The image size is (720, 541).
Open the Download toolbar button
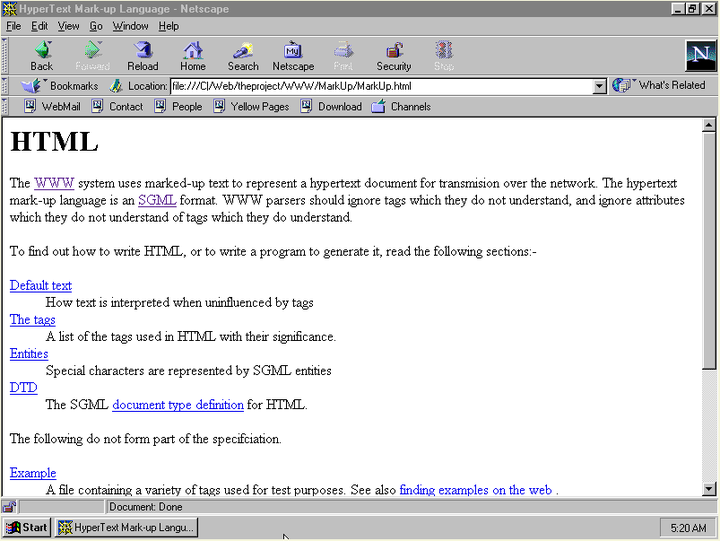click(x=331, y=107)
